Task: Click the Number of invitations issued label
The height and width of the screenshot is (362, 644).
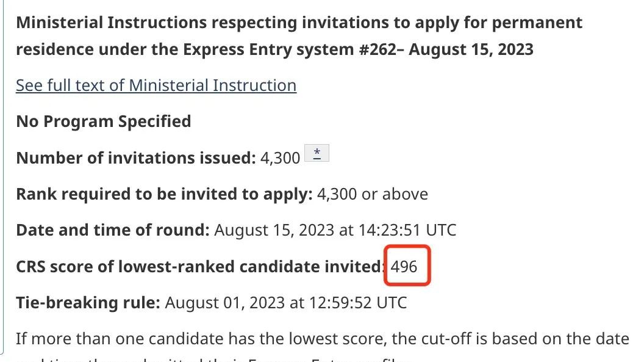Action: coord(136,157)
